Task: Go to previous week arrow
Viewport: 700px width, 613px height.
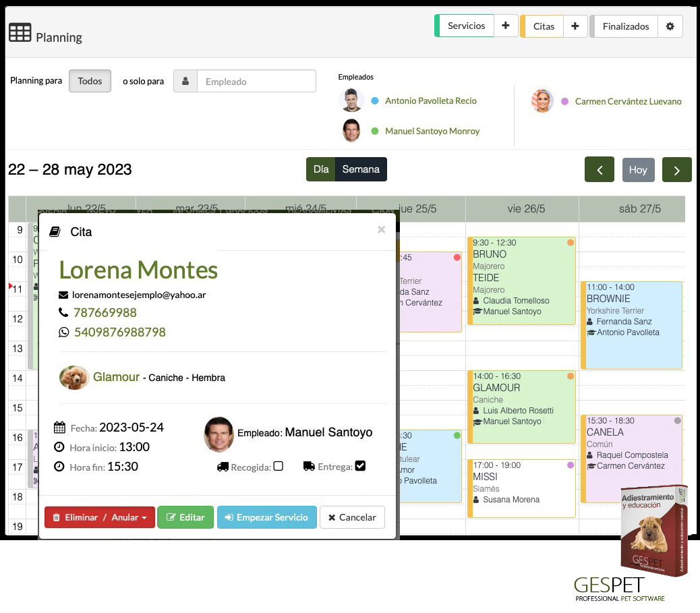Action: [599, 170]
